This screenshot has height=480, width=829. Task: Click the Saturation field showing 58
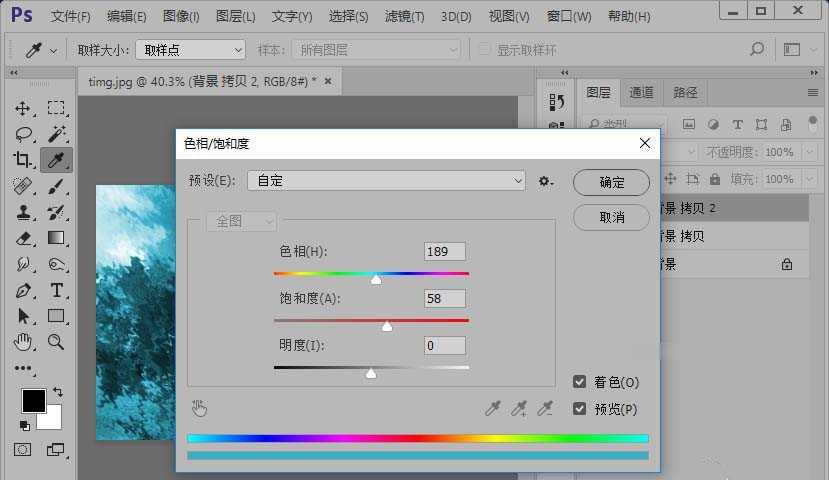(x=445, y=299)
